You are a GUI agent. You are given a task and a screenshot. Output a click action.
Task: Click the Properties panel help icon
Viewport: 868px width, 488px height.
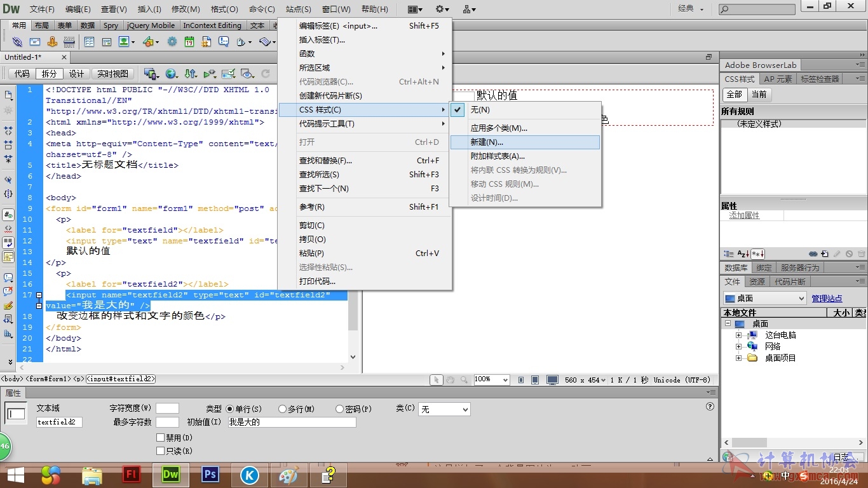709,407
